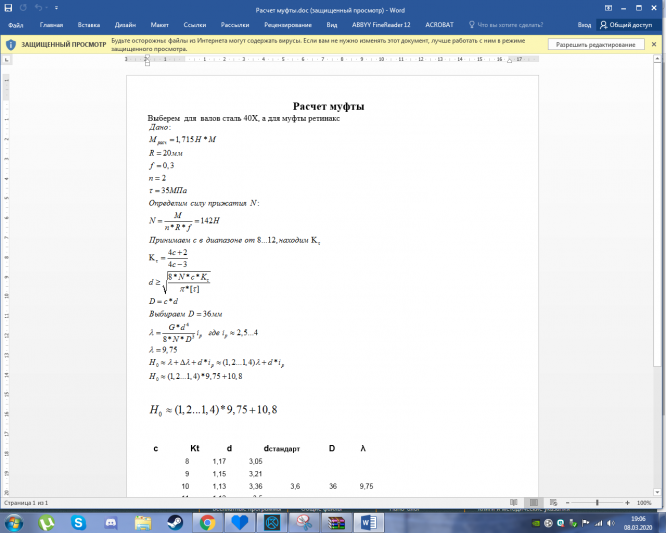This screenshot has width=666, height=533.
Task: Open Ribbon Display Options icon
Action: pyautogui.click(x=608, y=8)
